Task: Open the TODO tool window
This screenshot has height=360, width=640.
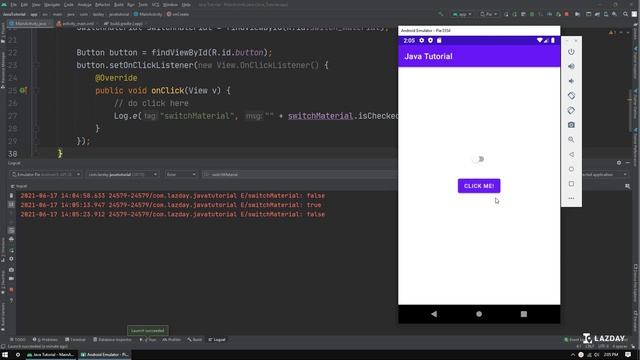Action: pyautogui.click(x=17, y=340)
